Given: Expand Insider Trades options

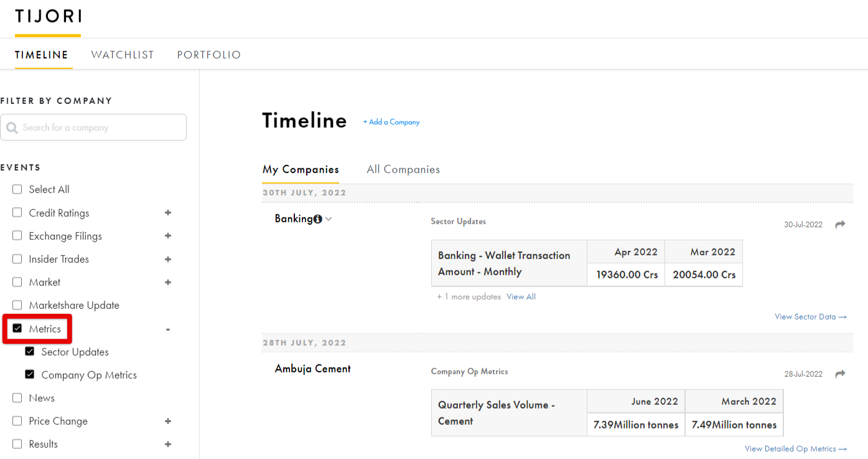Looking at the screenshot, I should [x=168, y=258].
